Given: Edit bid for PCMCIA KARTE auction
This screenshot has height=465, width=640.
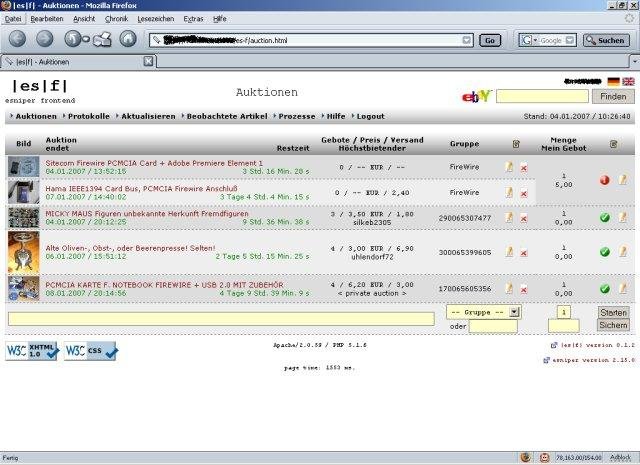Looking at the screenshot, I should [622, 288].
